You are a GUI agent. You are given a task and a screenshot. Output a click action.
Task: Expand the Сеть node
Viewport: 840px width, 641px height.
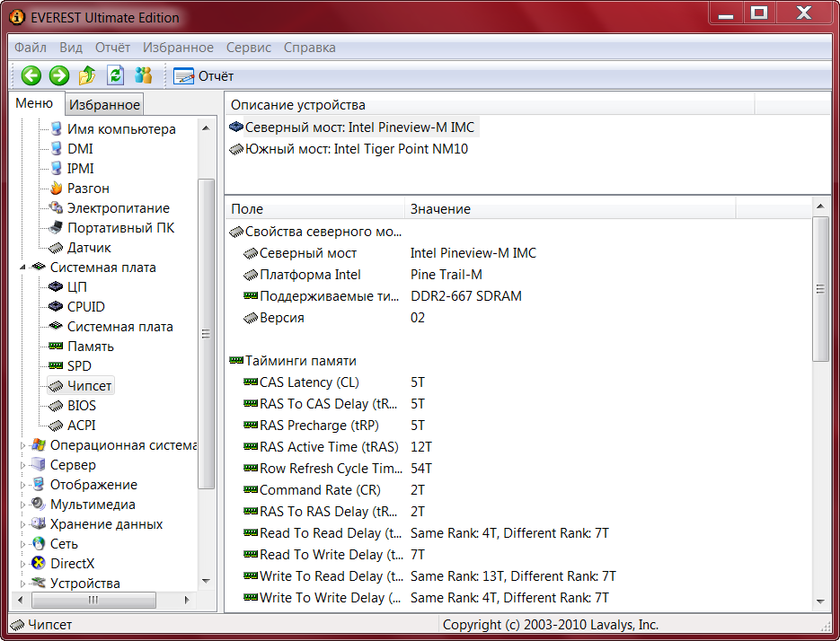click(x=22, y=545)
